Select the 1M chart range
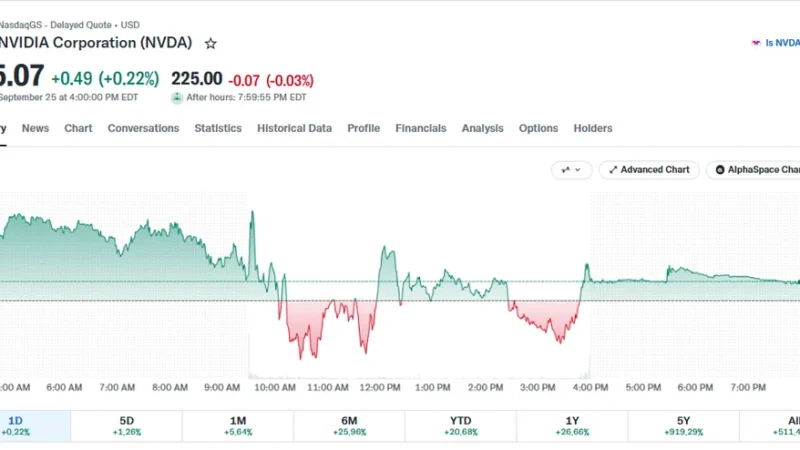The image size is (800, 450). (x=238, y=426)
